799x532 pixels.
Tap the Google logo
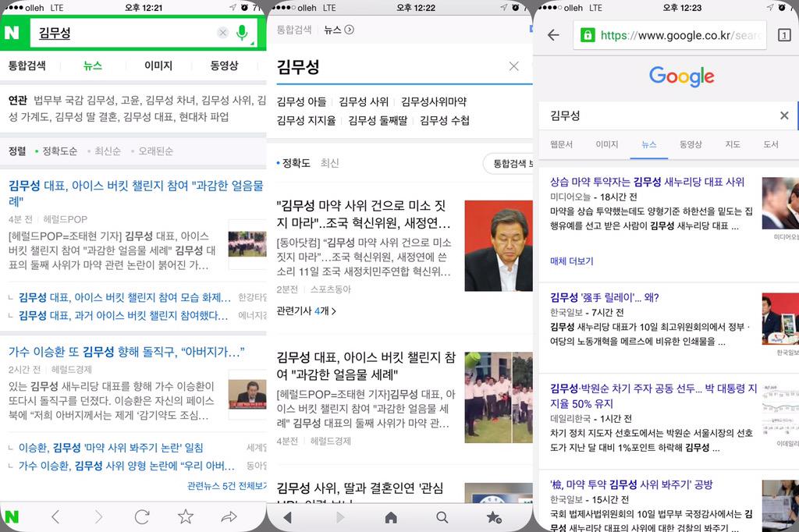tap(681, 77)
